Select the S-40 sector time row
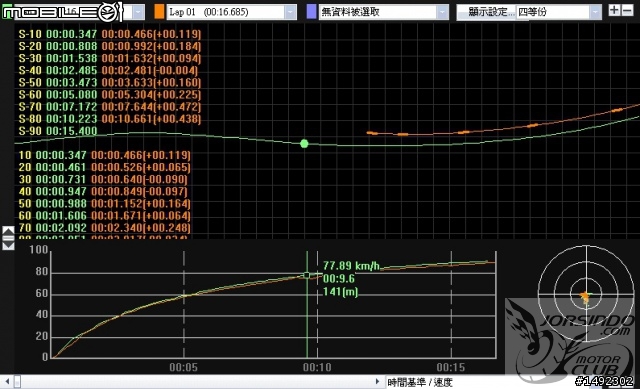Screen dimensions: 640x389 pos(110,71)
